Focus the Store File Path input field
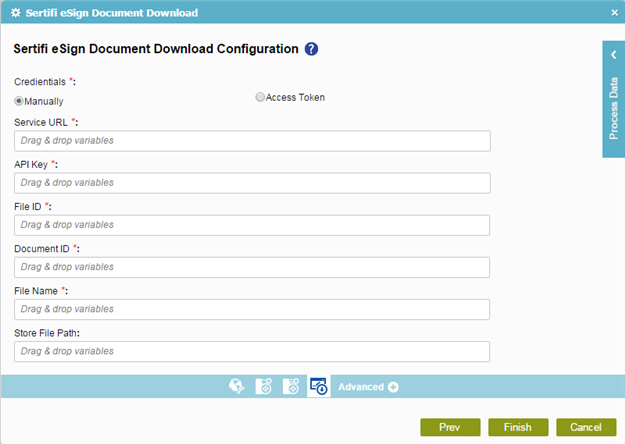Image resolution: width=625 pixels, height=444 pixels. (252, 352)
